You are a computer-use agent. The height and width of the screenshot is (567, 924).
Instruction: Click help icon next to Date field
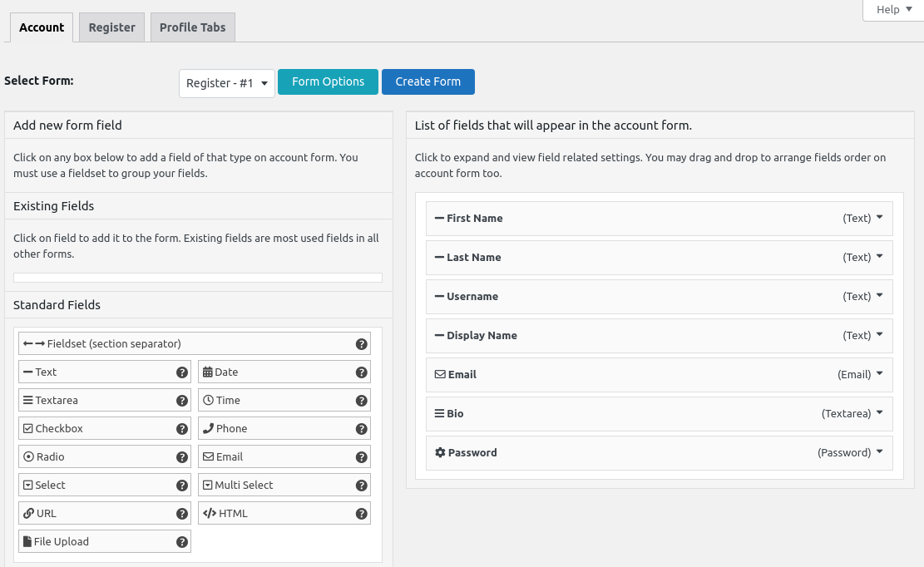pyautogui.click(x=361, y=372)
